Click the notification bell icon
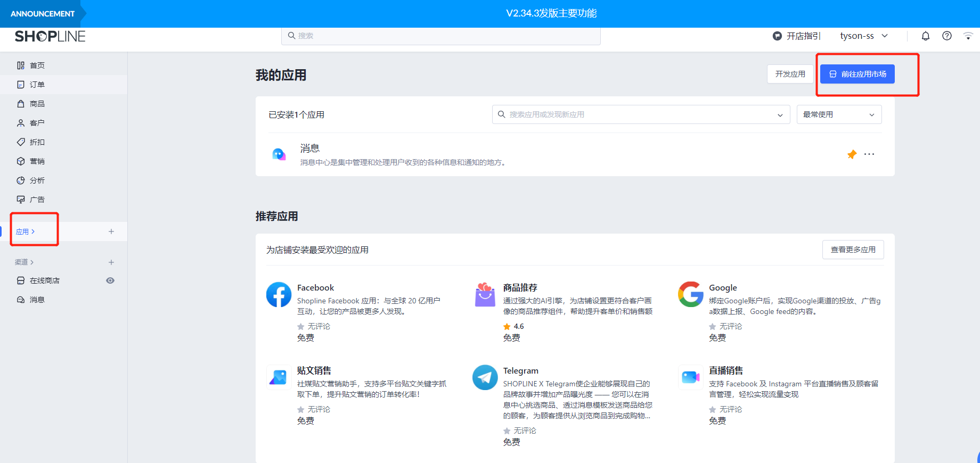The height and width of the screenshot is (463, 980). pyautogui.click(x=926, y=36)
